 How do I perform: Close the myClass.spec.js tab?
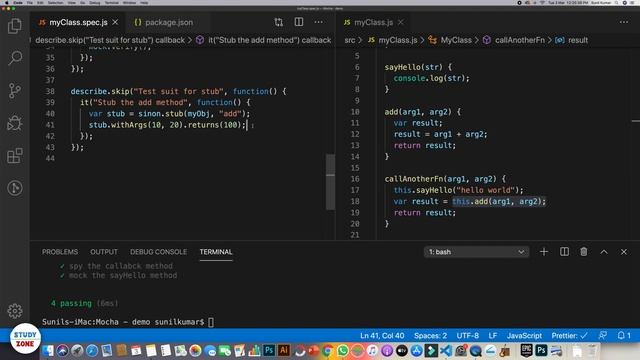[x=116, y=22]
